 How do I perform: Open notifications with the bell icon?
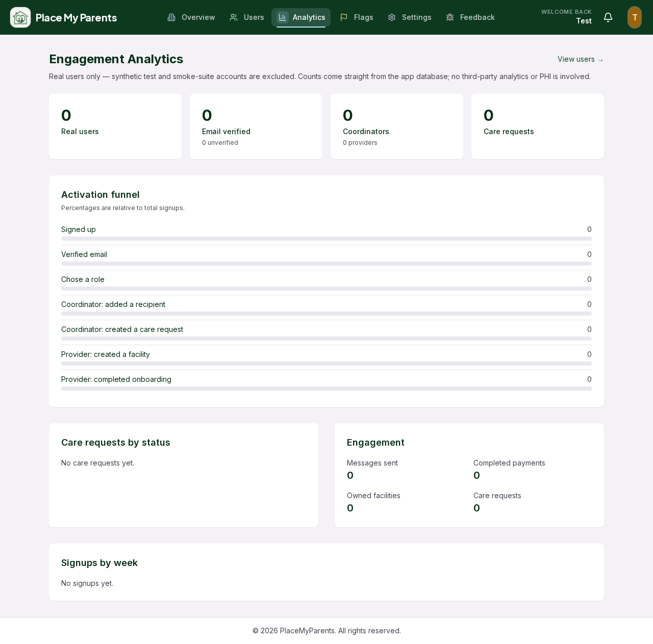pyautogui.click(x=608, y=17)
